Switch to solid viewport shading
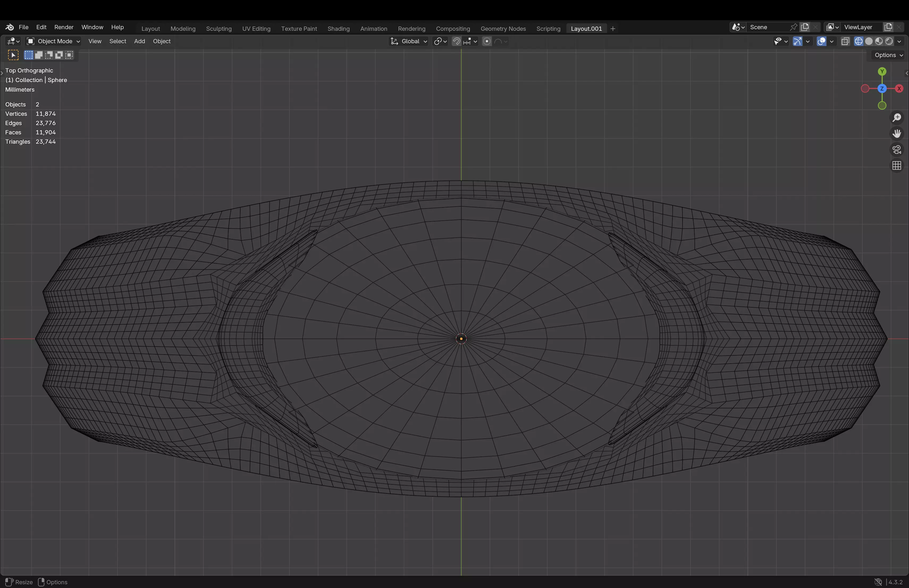The width and height of the screenshot is (909, 588). (869, 41)
